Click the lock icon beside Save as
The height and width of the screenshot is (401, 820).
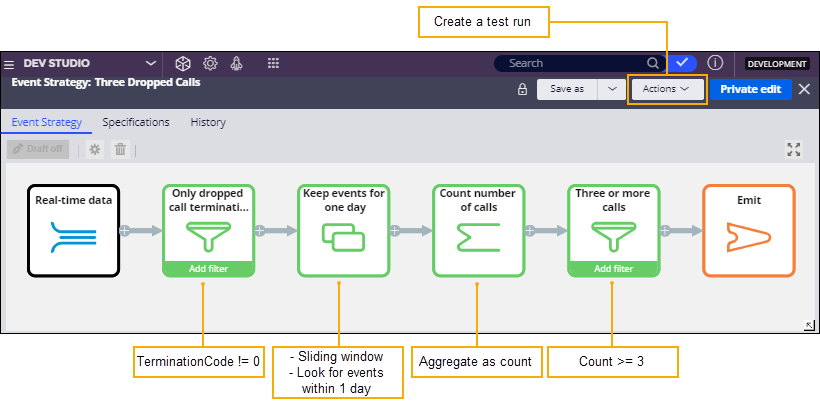tap(522, 89)
